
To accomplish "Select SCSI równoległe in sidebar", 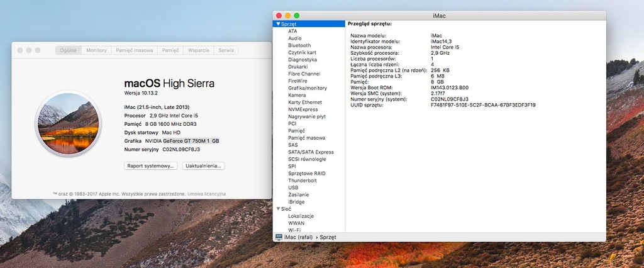I will coord(307,159).
